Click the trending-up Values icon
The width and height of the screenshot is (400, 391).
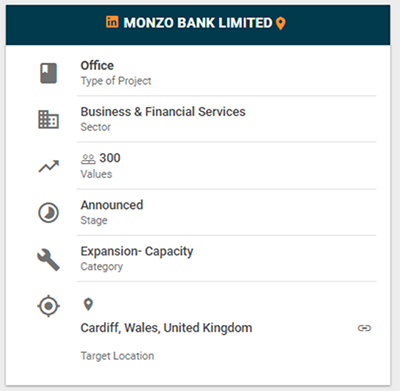tap(49, 166)
